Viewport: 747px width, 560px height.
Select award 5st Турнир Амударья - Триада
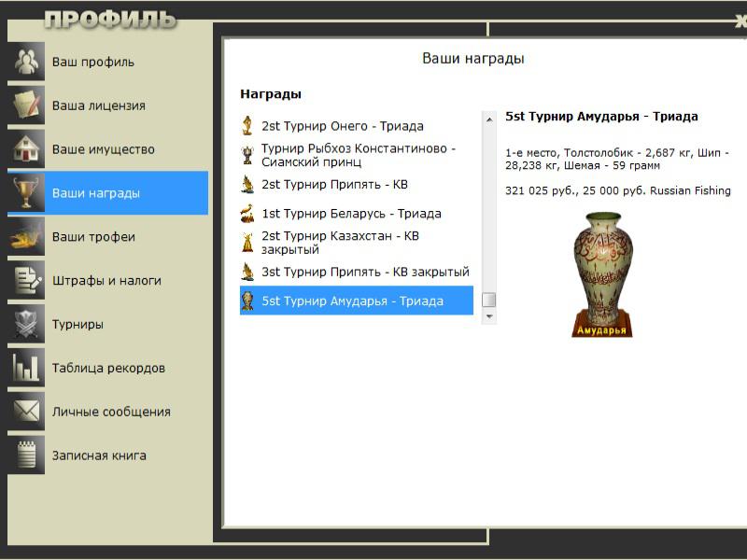coord(357,301)
